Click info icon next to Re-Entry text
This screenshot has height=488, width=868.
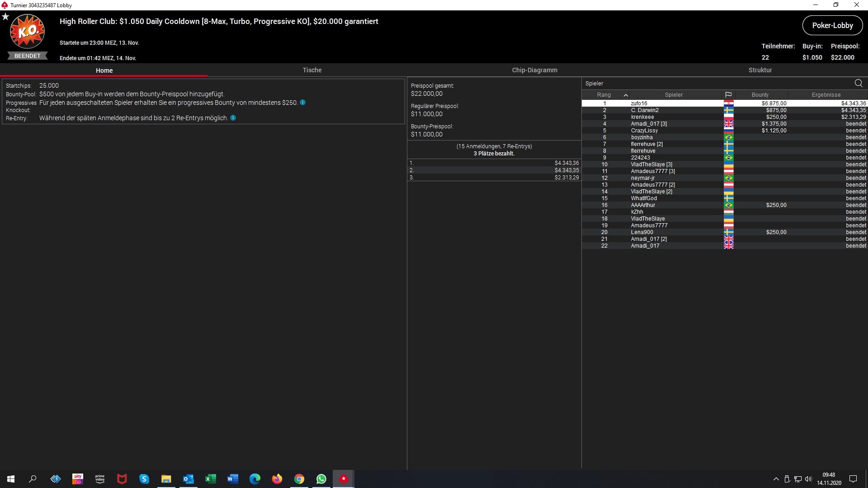233,118
